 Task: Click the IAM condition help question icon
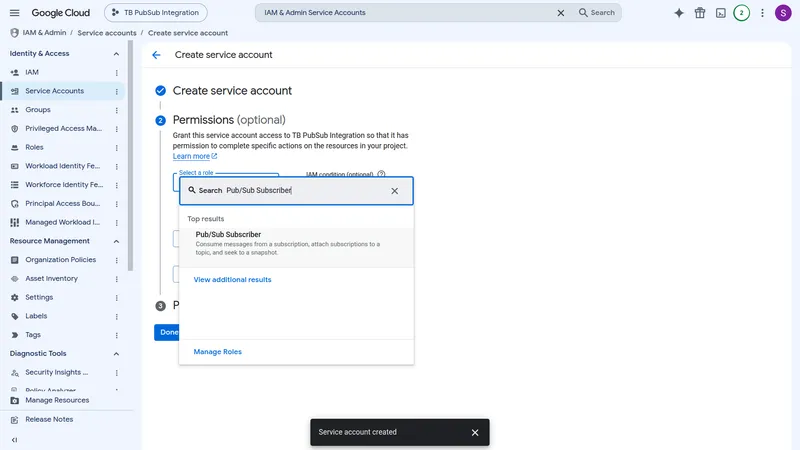click(381, 174)
